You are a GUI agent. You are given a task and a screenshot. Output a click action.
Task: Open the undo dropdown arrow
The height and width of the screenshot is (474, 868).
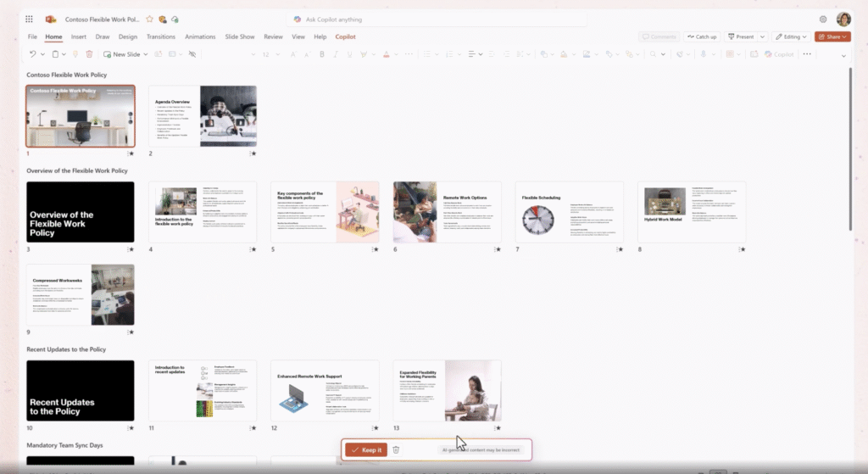42,54
